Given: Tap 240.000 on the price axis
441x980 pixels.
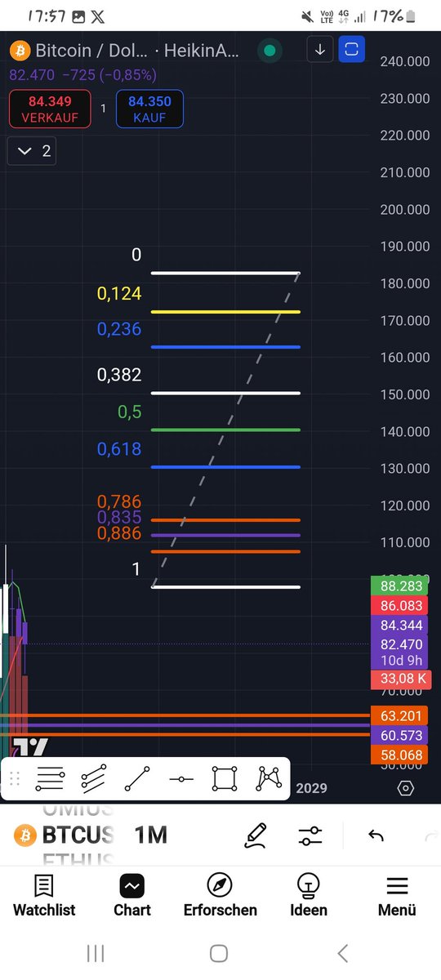Looking at the screenshot, I should coord(405,61).
